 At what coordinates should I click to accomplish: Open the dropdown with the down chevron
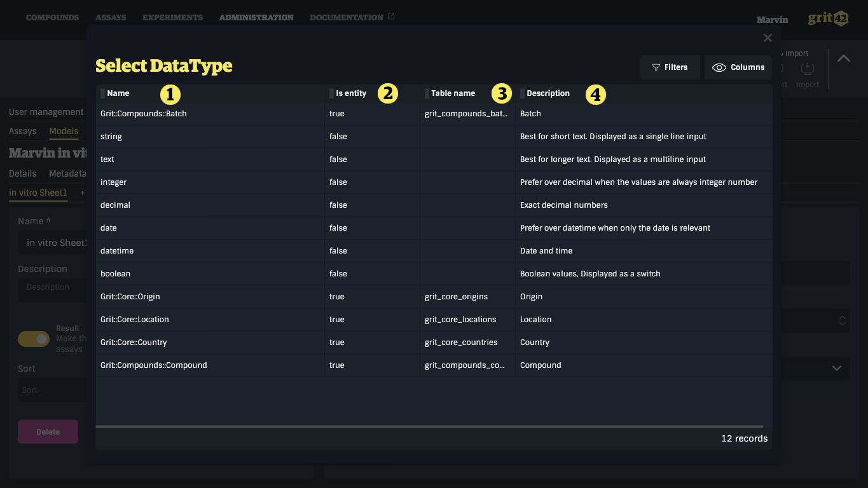837,368
